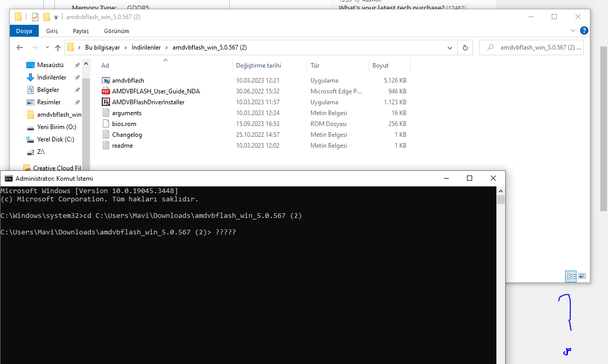The width and height of the screenshot is (608, 364).
Task: Select amdvbflash_win folder in navigation pane
Action: coord(59,115)
